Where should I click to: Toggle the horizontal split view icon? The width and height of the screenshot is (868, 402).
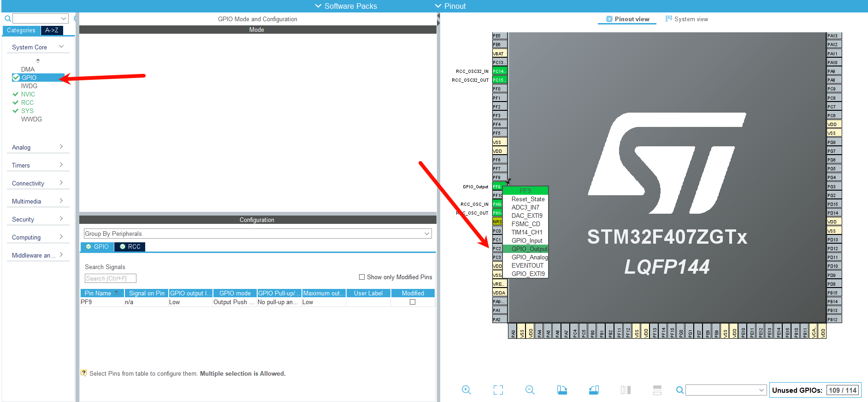[657, 390]
